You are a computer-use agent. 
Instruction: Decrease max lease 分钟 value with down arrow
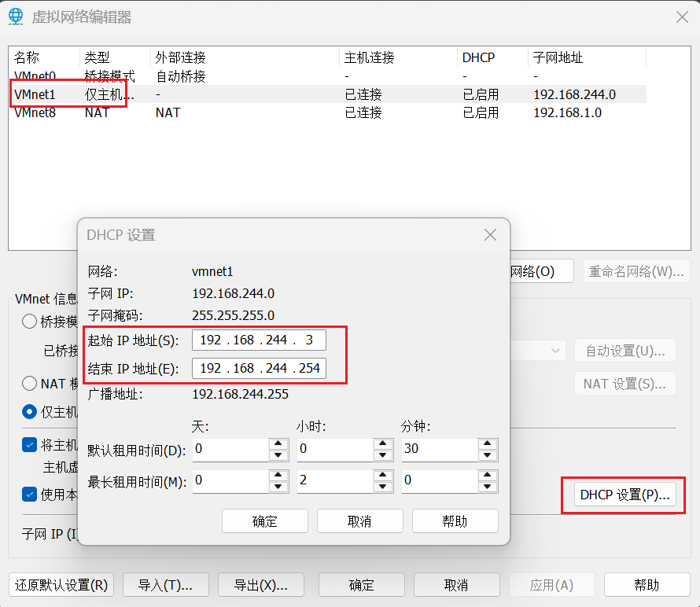488,487
